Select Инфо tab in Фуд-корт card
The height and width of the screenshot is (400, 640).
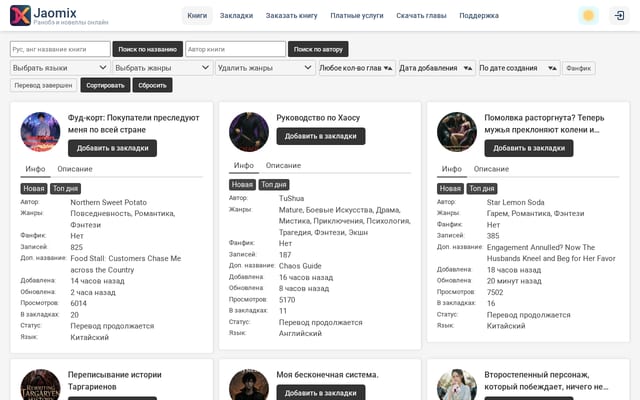(x=36, y=169)
